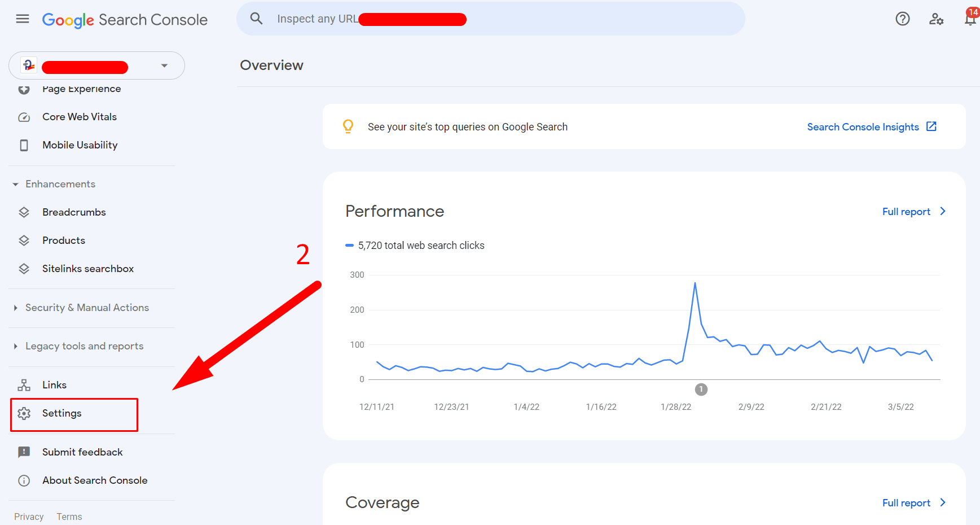Click the lightbulb tip icon
The height and width of the screenshot is (525, 980).
click(x=348, y=126)
